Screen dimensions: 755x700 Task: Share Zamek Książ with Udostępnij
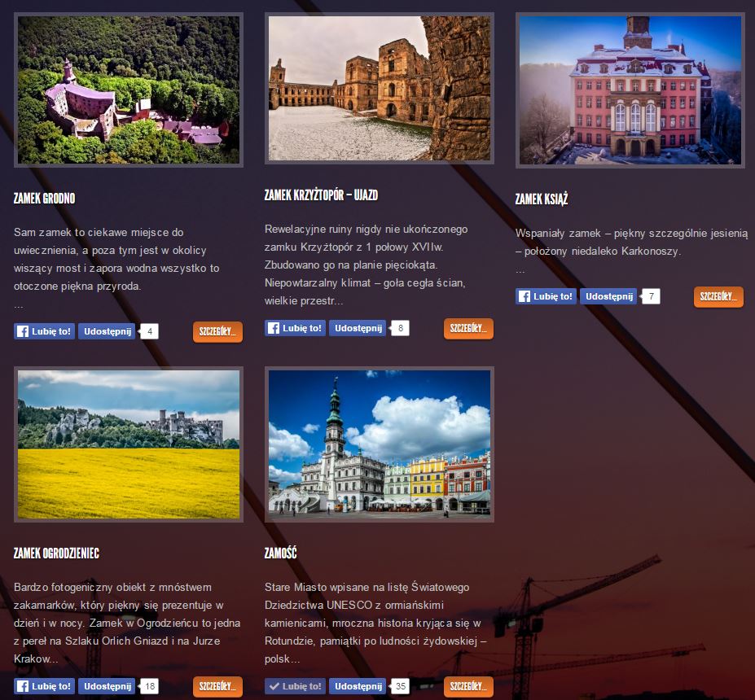pyautogui.click(x=608, y=296)
